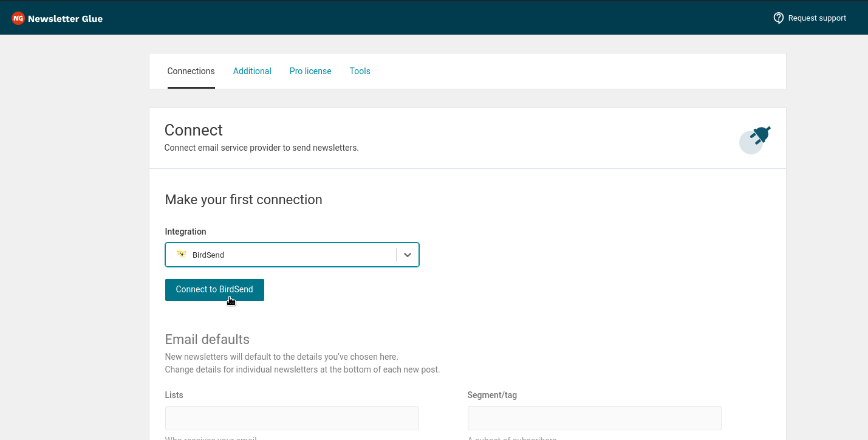Click the BirdSend bird icon in Integration field
868x440 pixels.
click(181, 255)
